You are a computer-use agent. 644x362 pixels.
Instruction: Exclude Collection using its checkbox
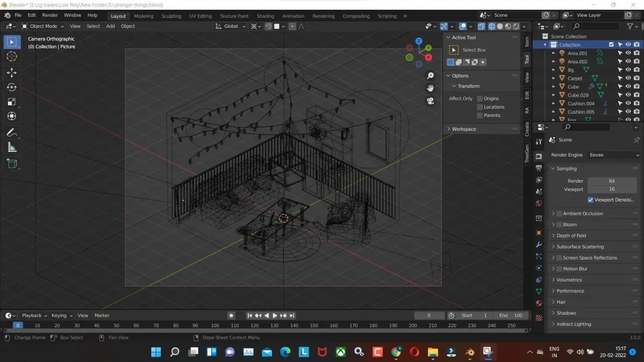tap(611, 45)
